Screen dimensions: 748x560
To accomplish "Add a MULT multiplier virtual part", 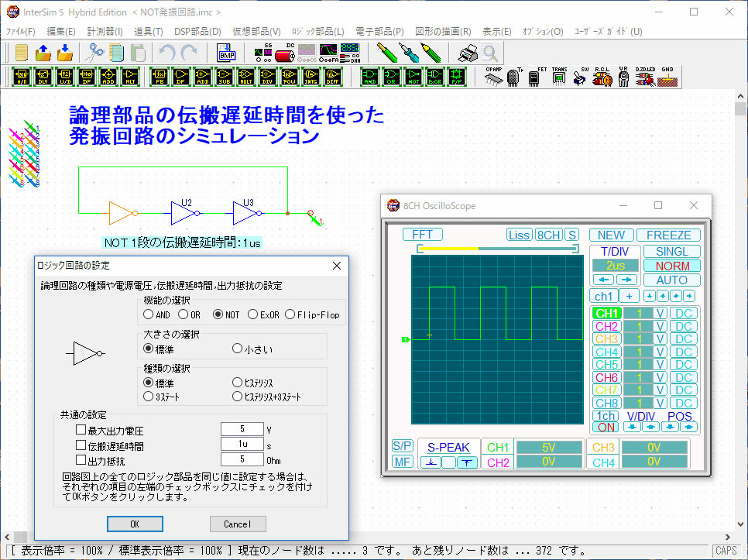I will 246,77.
